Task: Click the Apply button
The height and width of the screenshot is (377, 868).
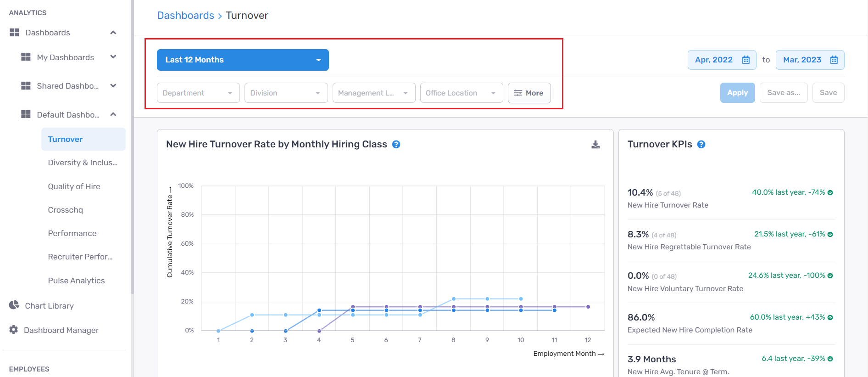Action: click(737, 93)
